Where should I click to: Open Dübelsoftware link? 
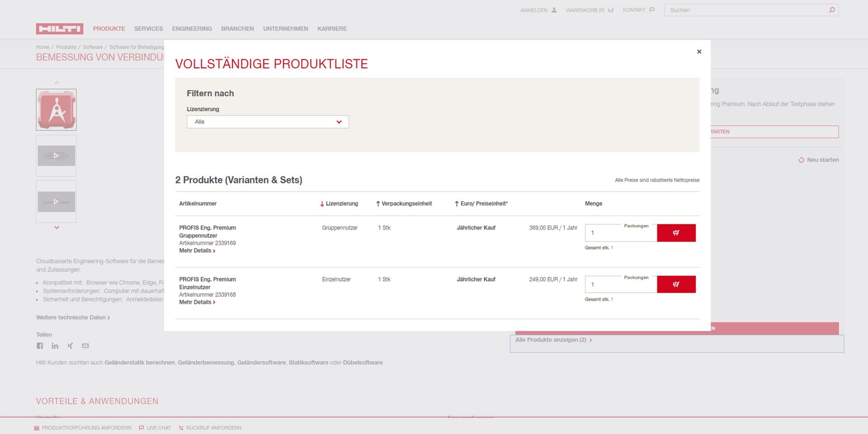(363, 363)
